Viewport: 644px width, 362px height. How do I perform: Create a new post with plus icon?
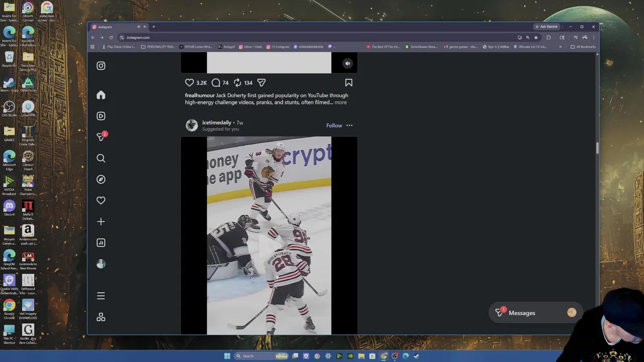coord(101,222)
